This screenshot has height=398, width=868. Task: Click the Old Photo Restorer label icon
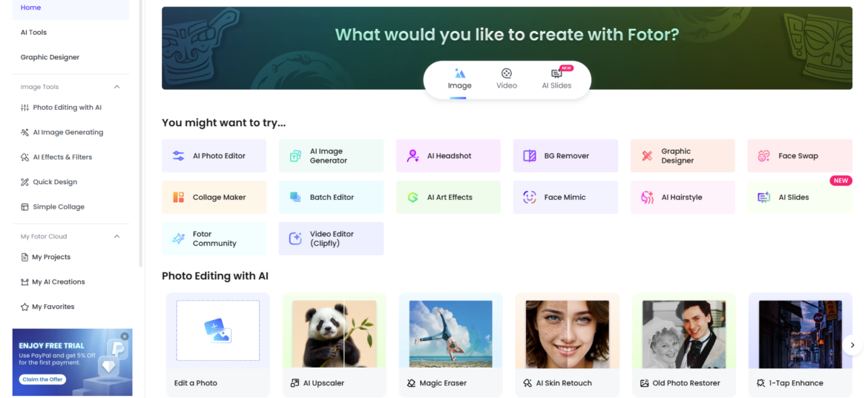[645, 383]
